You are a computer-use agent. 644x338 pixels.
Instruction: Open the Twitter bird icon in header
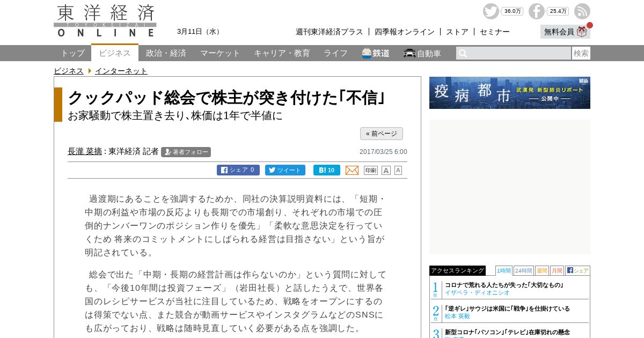coord(491,11)
